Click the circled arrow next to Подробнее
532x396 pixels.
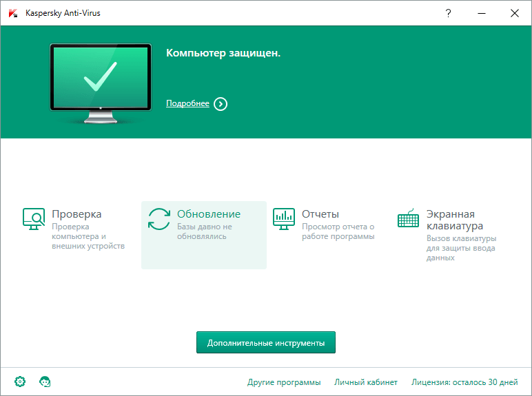coord(221,104)
